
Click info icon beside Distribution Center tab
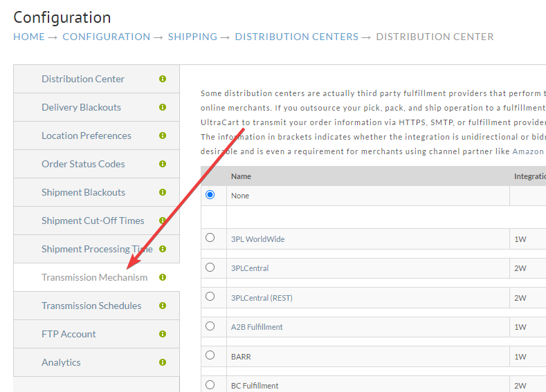tap(163, 79)
